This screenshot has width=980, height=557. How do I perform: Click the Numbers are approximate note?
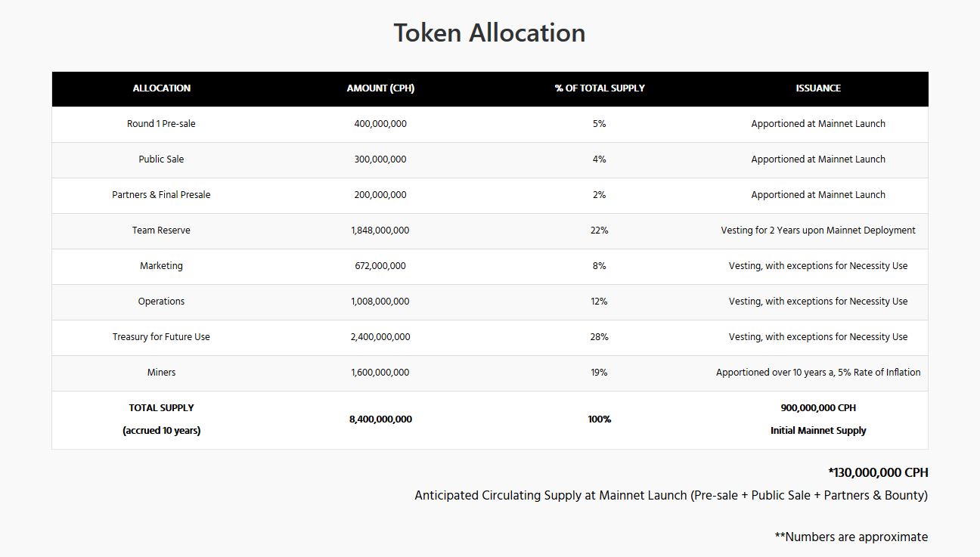(x=851, y=537)
